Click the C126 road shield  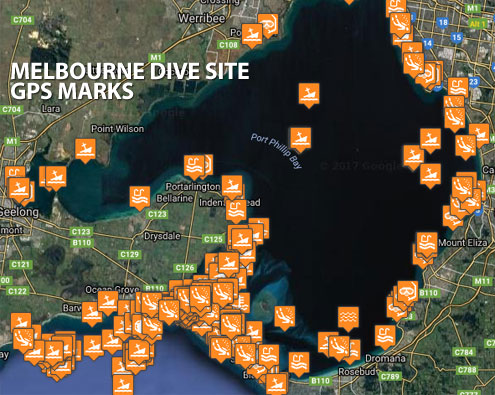(x=185, y=268)
